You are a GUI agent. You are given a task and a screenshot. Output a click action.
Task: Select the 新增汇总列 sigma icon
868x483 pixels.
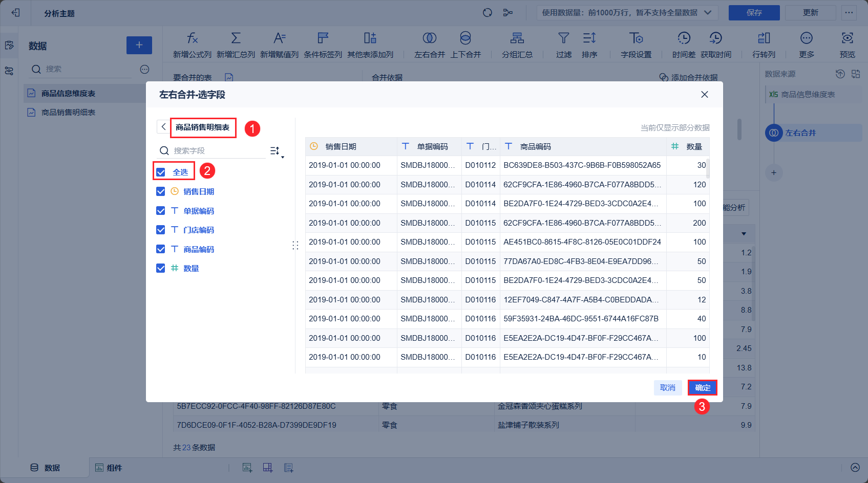(x=236, y=38)
